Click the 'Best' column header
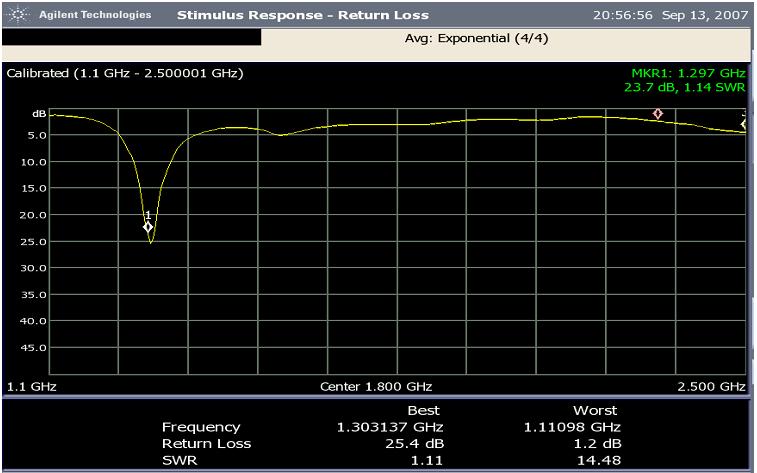This screenshot has height=473, width=757. click(423, 411)
